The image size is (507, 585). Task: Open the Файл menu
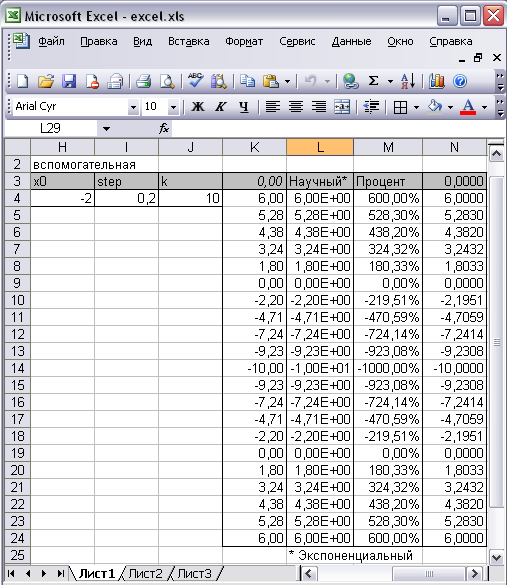point(51,41)
